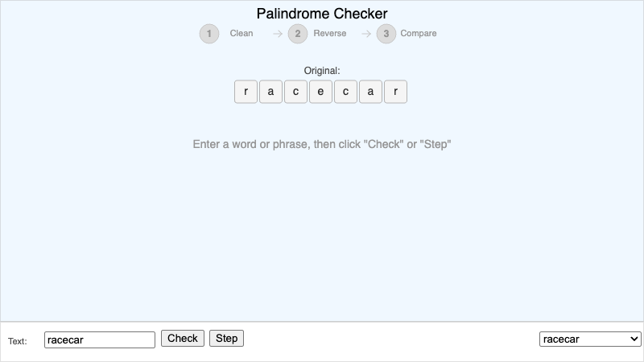This screenshot has width=644, height=362.
Task: Click the step 3 circle indicator
Action: [386, 34]
